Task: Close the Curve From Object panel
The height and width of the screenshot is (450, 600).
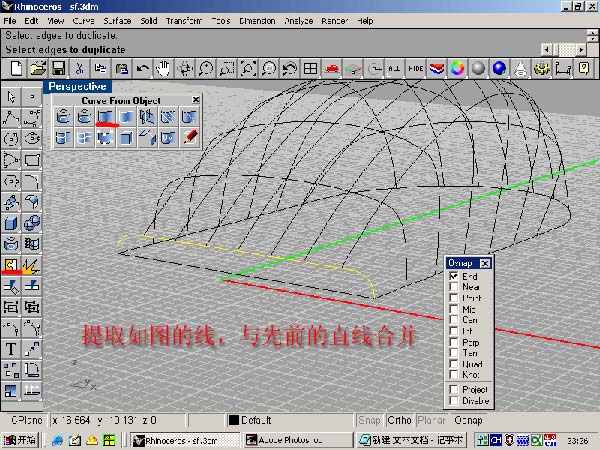Action: (196, 100)
